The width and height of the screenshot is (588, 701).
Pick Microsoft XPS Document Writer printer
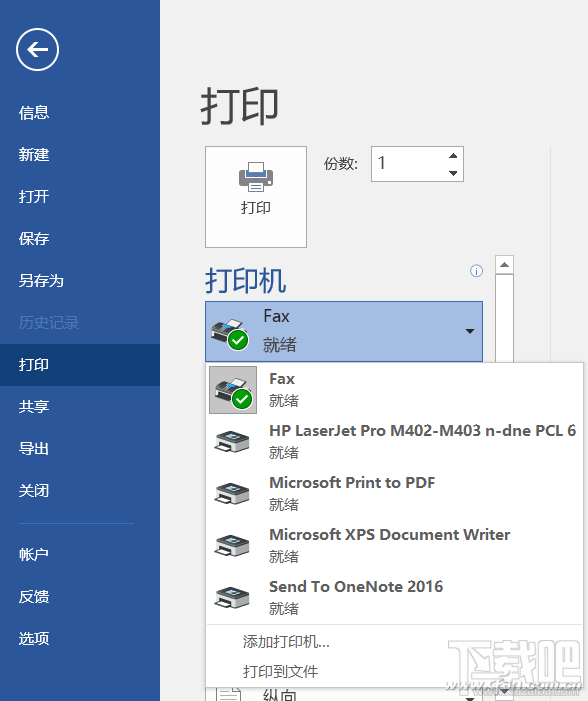(x=394, y=545)
